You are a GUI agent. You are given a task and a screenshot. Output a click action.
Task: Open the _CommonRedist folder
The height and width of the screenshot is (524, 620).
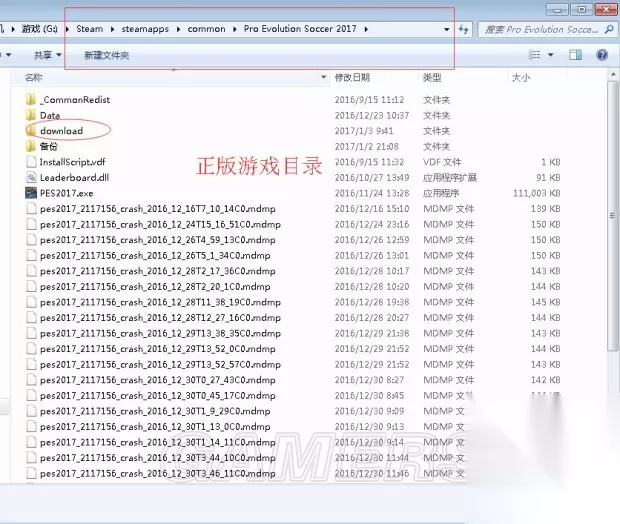75,100
